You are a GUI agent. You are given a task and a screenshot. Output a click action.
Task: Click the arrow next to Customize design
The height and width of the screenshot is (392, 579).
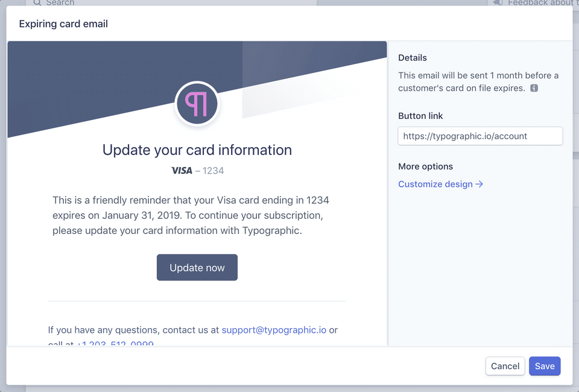tap(479, 184)
